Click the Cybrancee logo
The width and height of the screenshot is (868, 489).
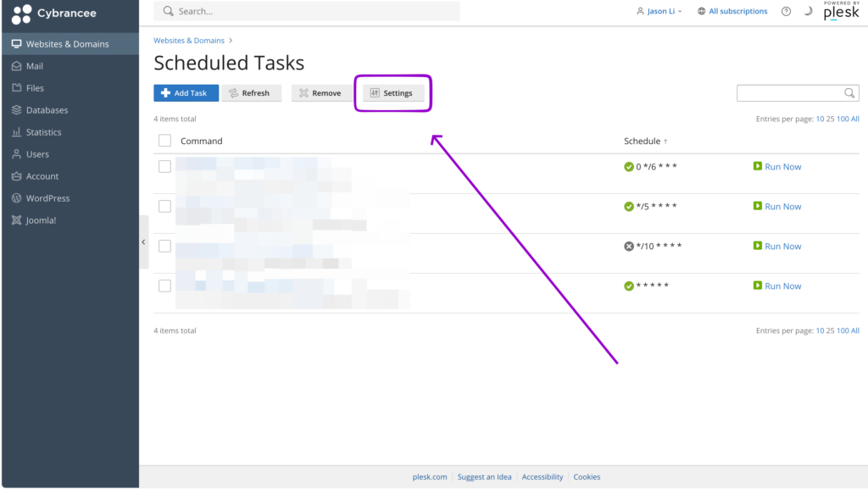pos(53,14)
